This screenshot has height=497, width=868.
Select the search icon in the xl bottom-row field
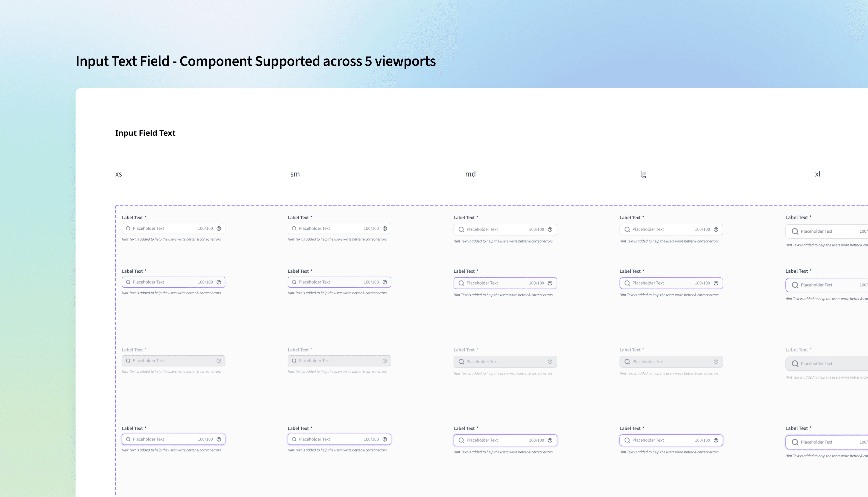[795, 442]
